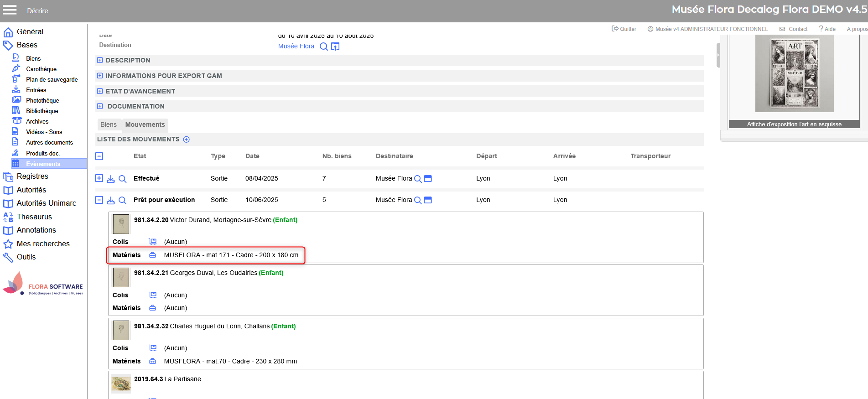Select the Mouvements tab
Screen dimensions: 868x399
pyautogui.click(x=145, y=124)
